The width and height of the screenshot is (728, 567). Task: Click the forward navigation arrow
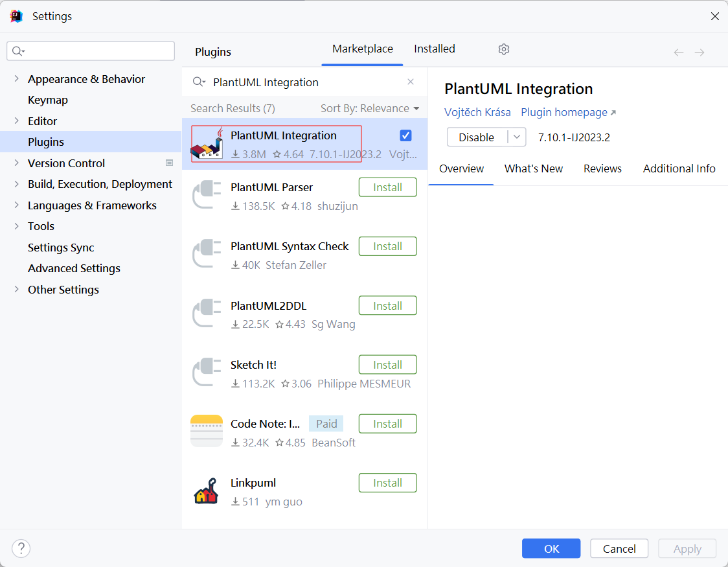click(700, 52)
